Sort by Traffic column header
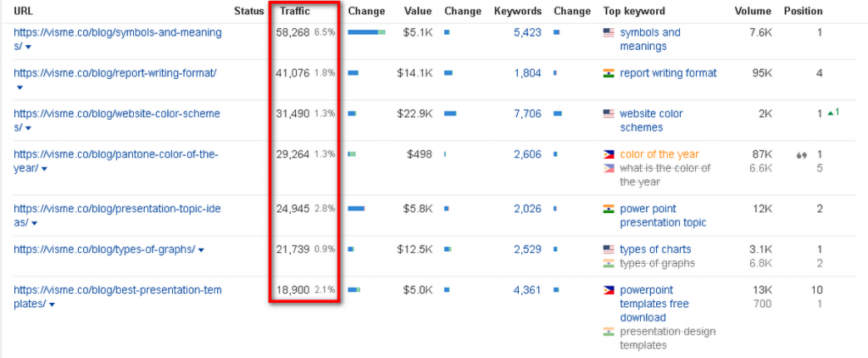Image resolution: width=868 pixels, height=358 pixels. tap(295, 11)
